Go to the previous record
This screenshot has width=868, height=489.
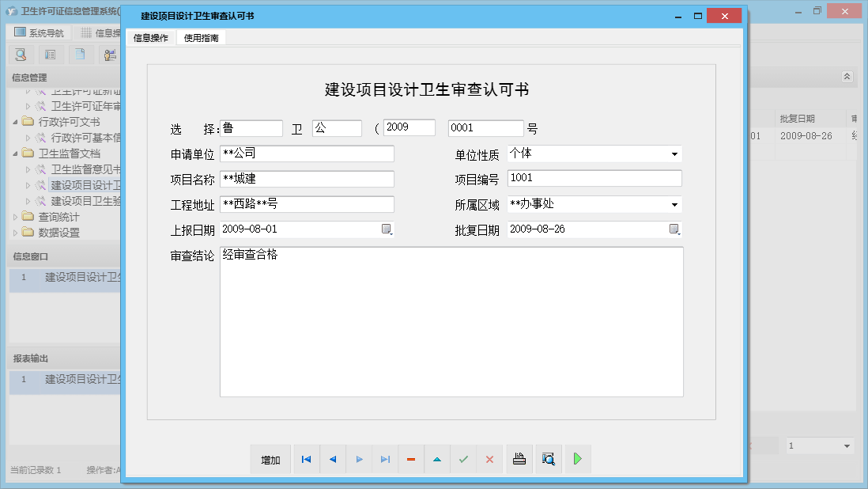(333, 460)
